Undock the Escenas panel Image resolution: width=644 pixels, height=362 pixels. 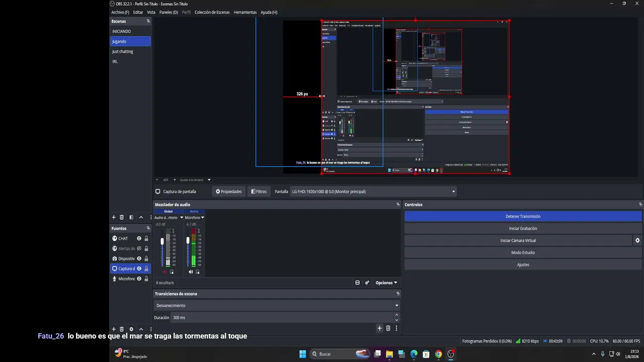click(148, 21)
